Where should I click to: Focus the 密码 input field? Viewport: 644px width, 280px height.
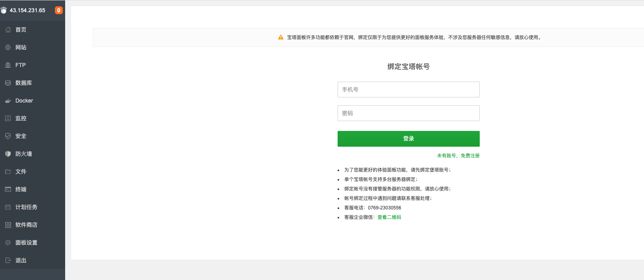[409, 113]
